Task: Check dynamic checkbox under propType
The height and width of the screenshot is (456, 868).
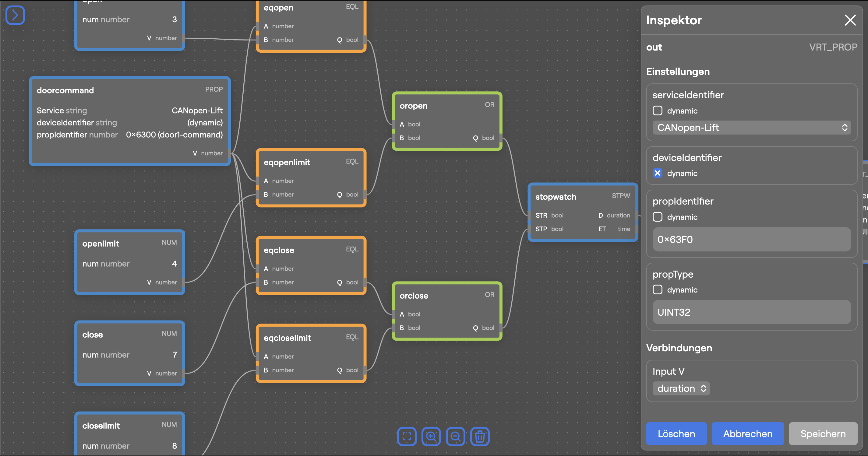Action: tap(658, 289)
